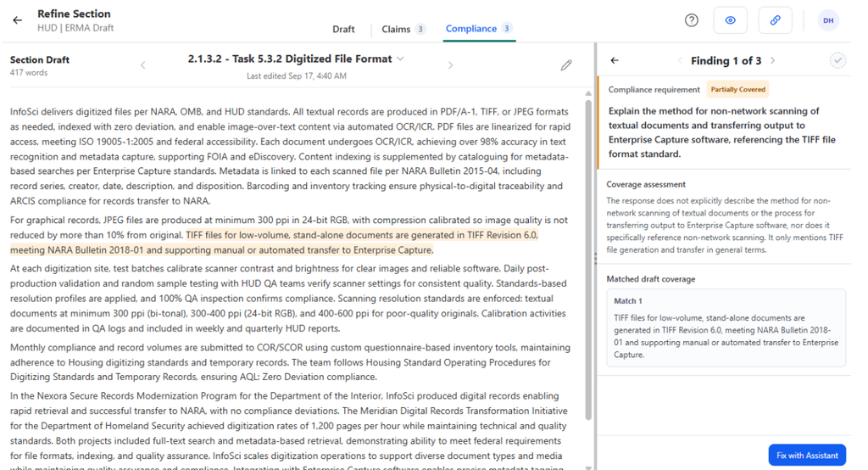Open the DH user avatar menu
Screen dimensions: 868x470
[x=828, y=20]
